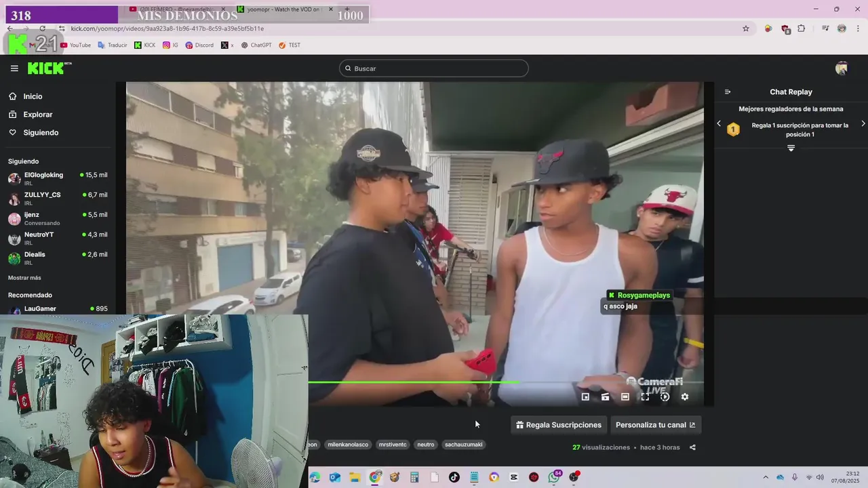Click the share icon below video
Screen dimensions: 868x488
pos(692,447)
